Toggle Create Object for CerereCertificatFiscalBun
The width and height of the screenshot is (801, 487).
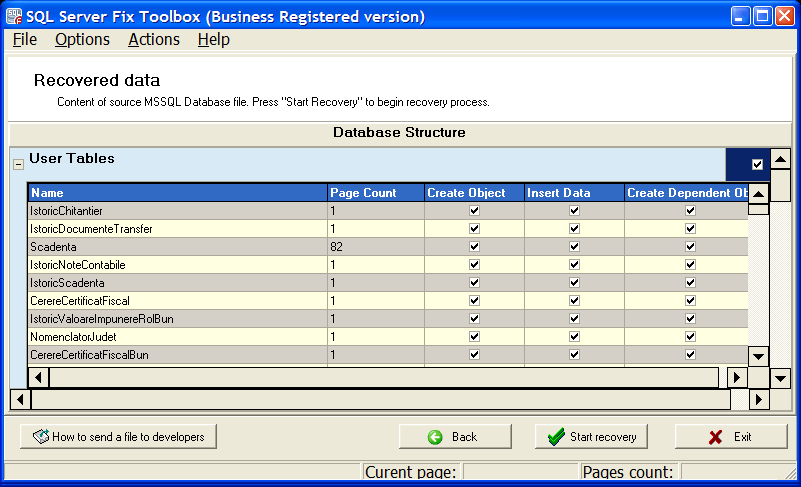click(474, 355)
